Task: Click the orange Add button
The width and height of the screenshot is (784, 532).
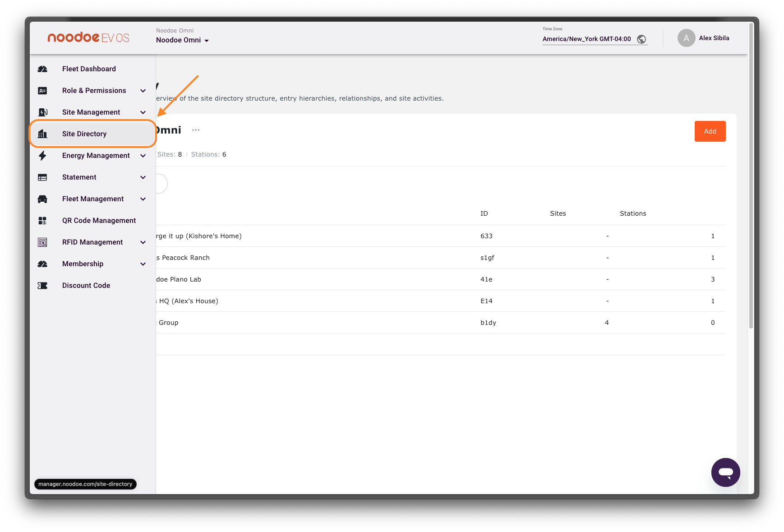Action: point(710,131)
